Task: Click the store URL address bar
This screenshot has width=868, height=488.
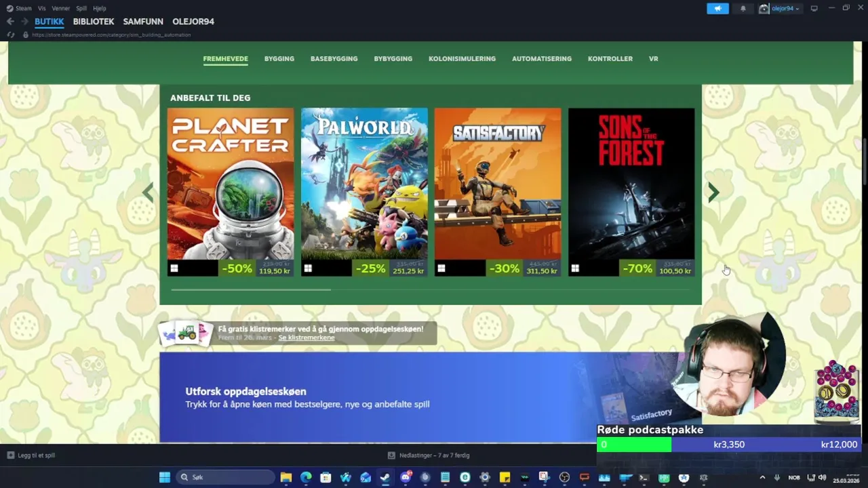Action: pyautogui.click(x=111, y=35)
